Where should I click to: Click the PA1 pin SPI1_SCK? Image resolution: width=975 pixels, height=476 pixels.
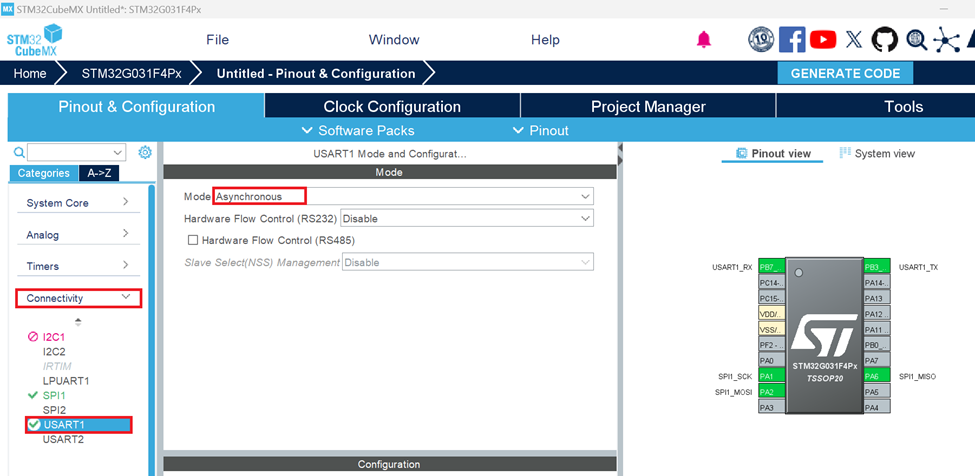(x=772, y=376)
